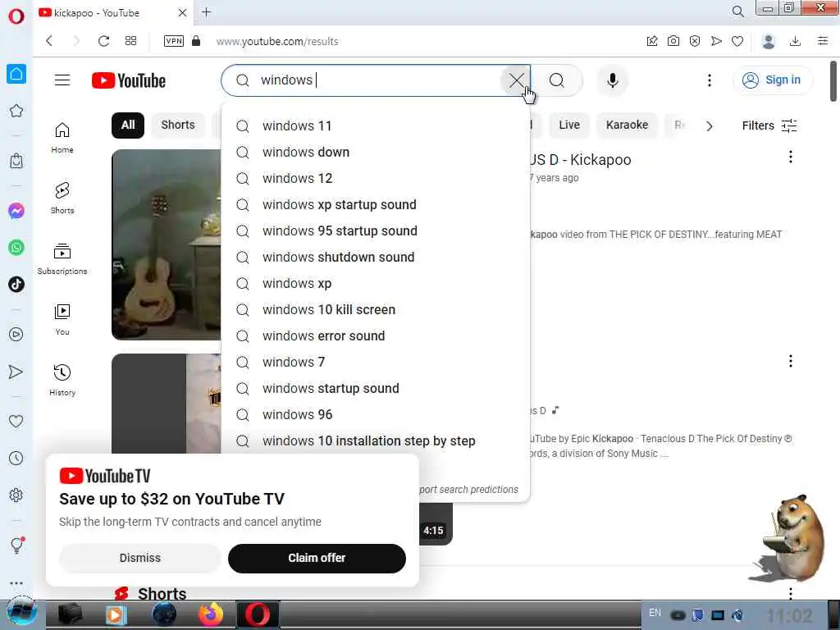This screenshot has width=840, height=630.
Task: Take a snapshot with the camera icon
Action: (673, 41)
